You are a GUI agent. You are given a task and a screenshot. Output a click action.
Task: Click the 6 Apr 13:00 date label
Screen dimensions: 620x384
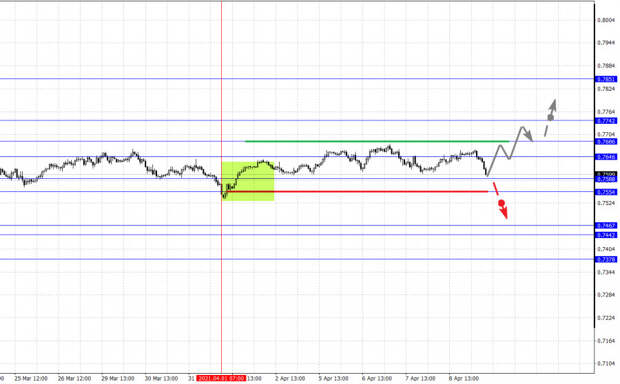[x=377, y=378]
